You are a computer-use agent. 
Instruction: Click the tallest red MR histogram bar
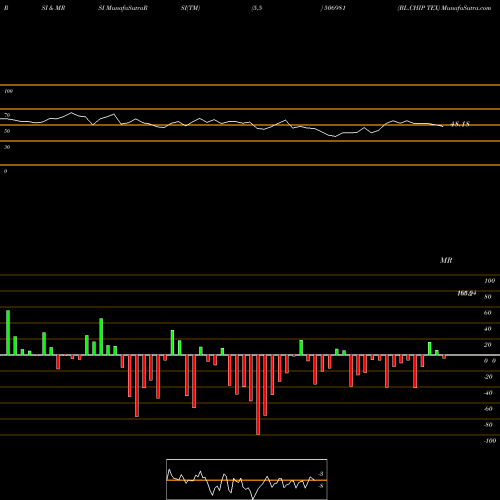click(x=258, y=395)
